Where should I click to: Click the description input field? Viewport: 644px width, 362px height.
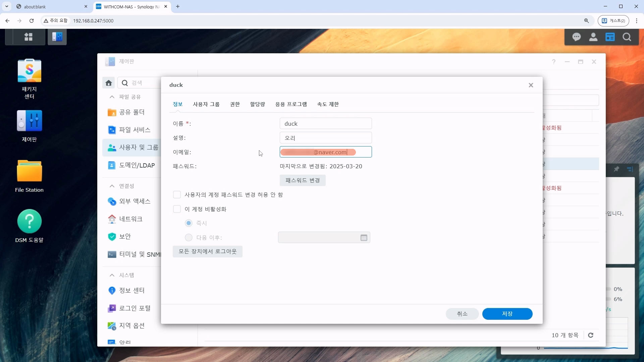(x=325, y=138)
